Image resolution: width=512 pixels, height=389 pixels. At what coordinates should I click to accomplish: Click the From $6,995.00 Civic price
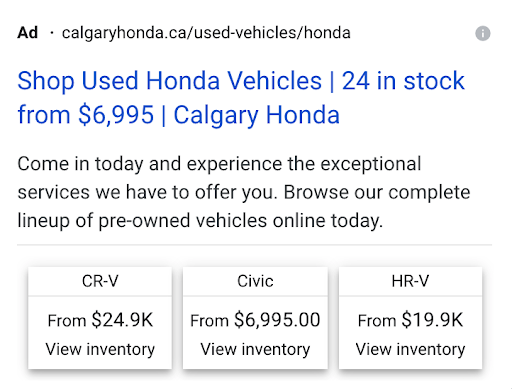coord(255,320)
